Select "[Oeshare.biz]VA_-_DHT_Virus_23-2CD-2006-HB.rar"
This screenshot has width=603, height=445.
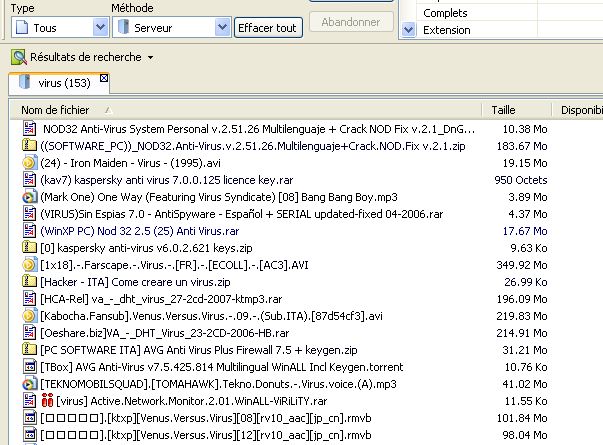tap(165, 333)
